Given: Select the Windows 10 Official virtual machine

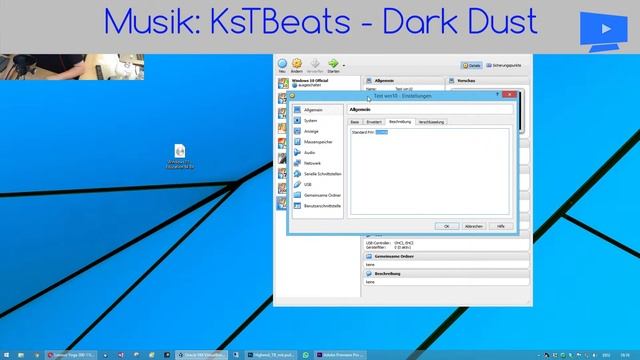Looking at the screenshot, I should click(318, 83).
